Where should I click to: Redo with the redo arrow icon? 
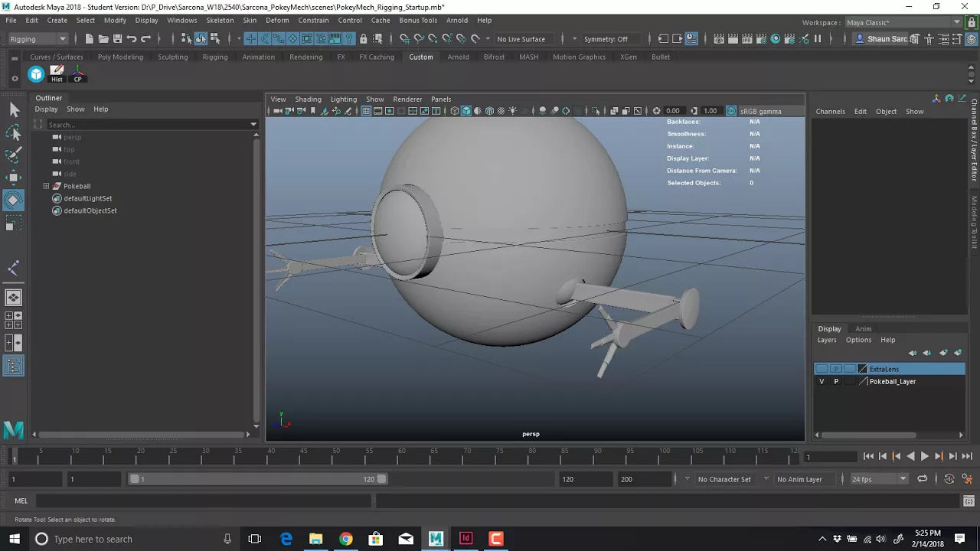[145, 39]
